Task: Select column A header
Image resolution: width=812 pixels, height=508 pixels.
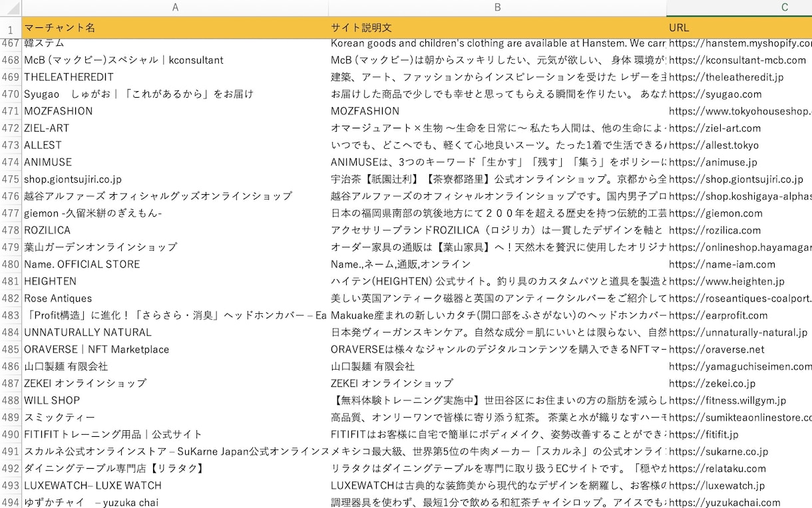Action: point(175,7)
